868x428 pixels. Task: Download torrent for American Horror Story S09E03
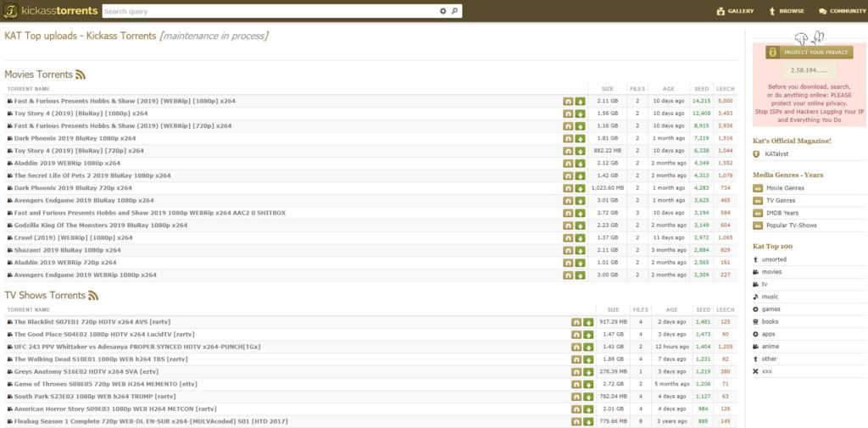pyautogui.click(x=588, y=409)
